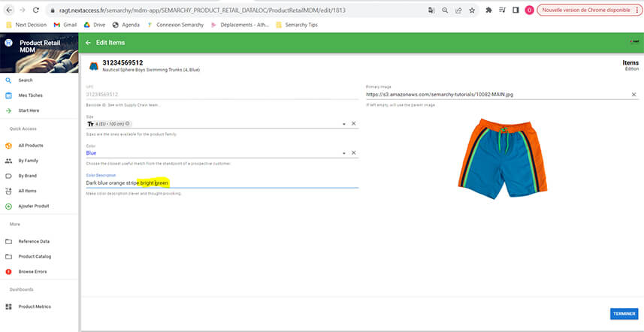Go forward with the browser forward arrow
The image size is (644, 332).
23,11
